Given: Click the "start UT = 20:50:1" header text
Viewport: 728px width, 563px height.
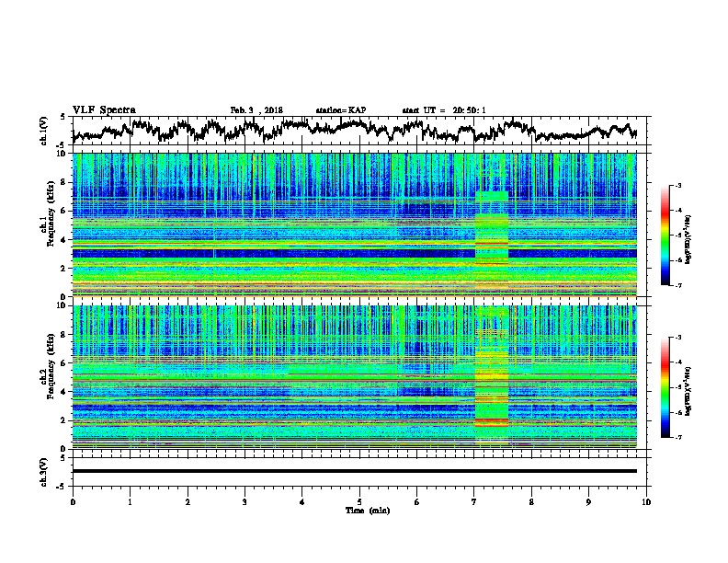Looking at the screenshot, I should [x=444, y=110].
